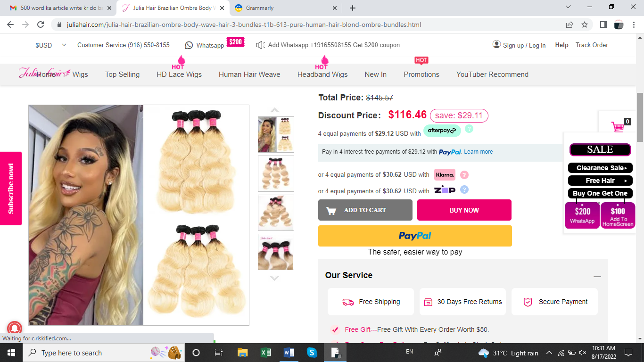Open the Promotions menu
The image size is (644, 362).
click(x=421, y=74)
